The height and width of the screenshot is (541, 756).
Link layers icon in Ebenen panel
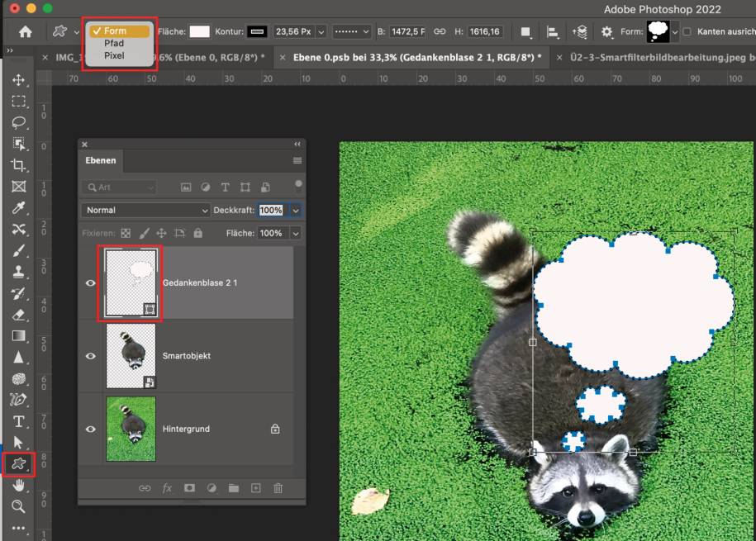[x=145, y=488]
